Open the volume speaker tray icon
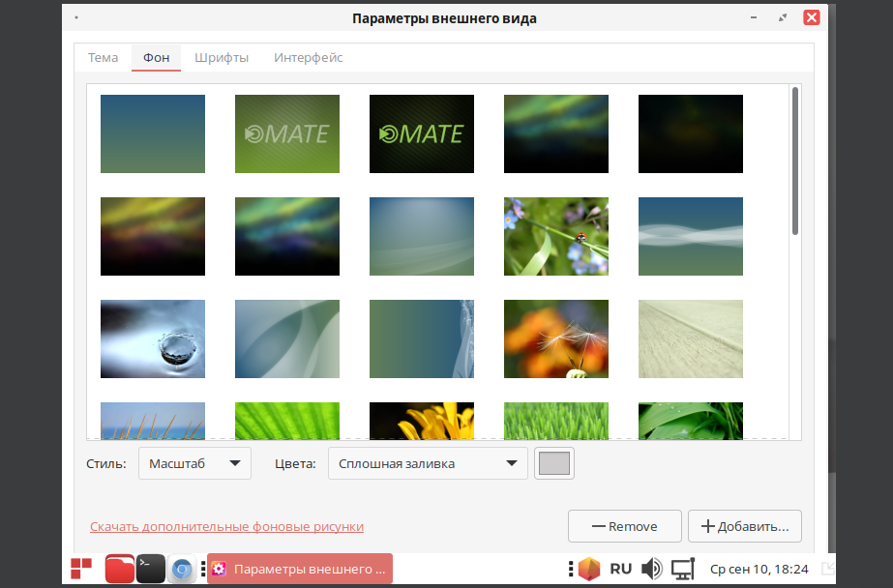The height and width of the screenshot is (588, 893). point(651,569)
